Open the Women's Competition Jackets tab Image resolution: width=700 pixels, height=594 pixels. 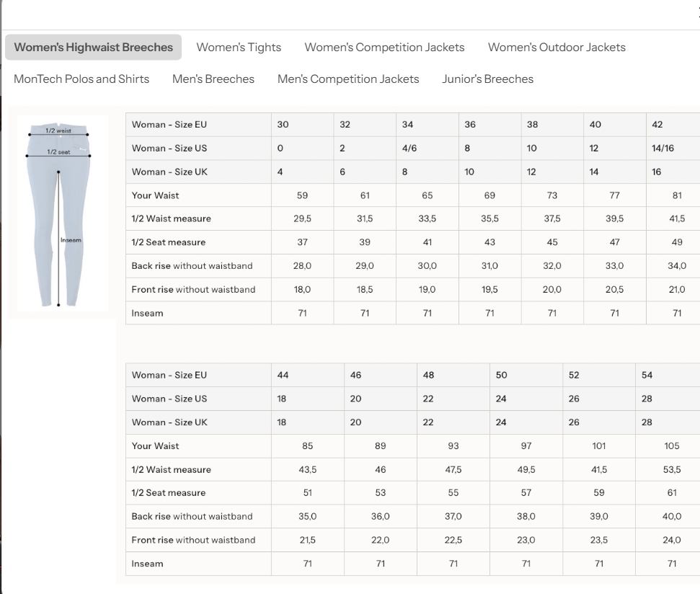384,48
